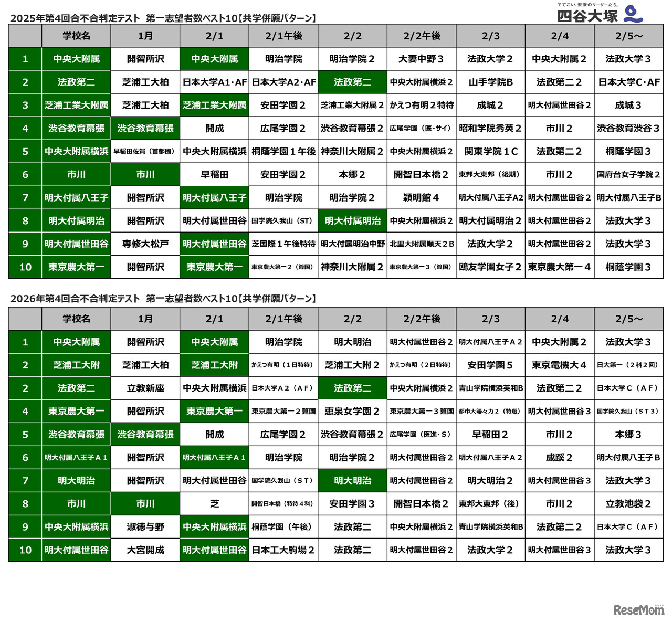The height and width of the screenshot is (622, 672).
Task: Click the 芝浦工大附２ cell
Action: pos(353,365)
